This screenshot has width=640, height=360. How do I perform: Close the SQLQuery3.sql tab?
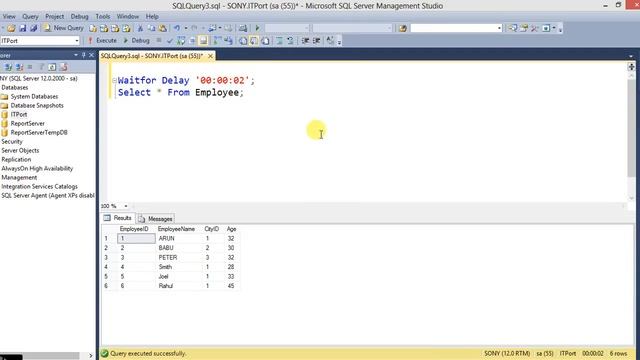click(210, 56)
